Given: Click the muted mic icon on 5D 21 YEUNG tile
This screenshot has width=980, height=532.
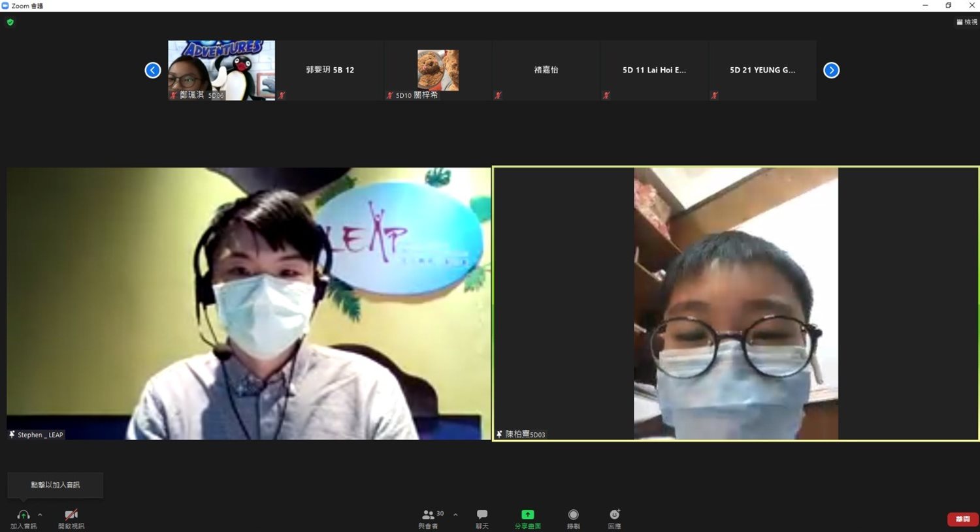Looking at the screenshot, I should click(715, 95).
